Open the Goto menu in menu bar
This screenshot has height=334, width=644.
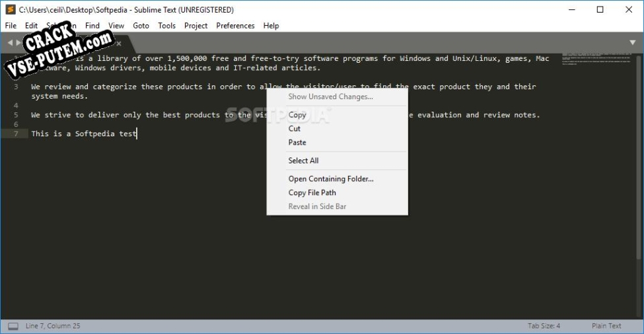pyautogui.click(x=141, y=26)
